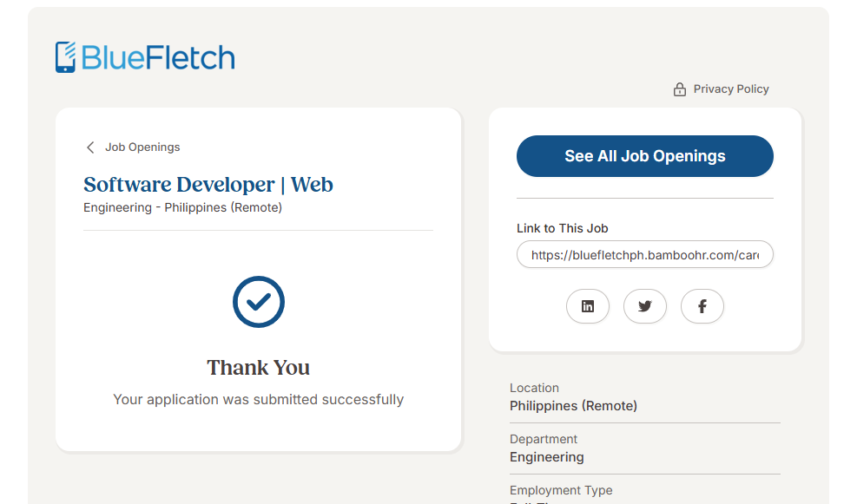
Task: Click the Link to This Job label
Action: (563, 228)
